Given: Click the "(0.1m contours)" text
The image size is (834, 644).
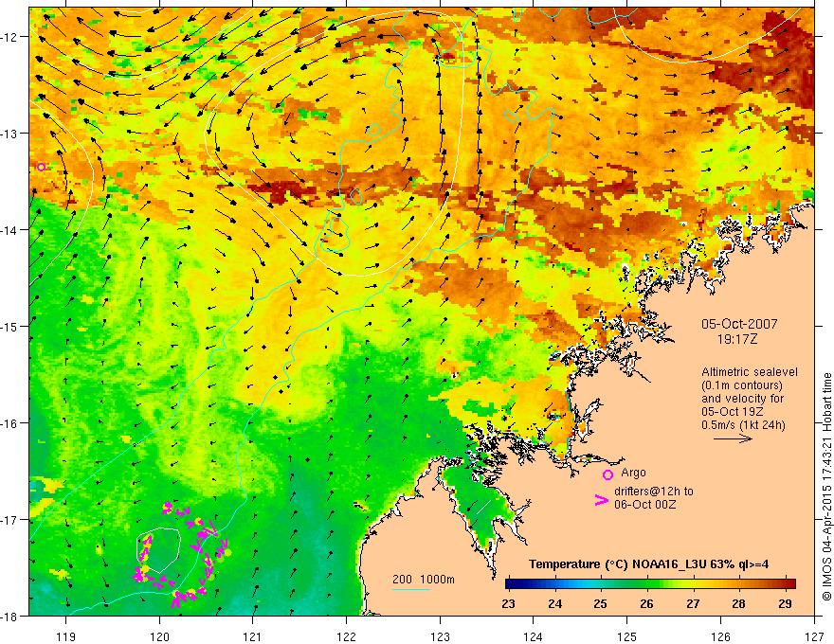Looking at the screenshot, I should point(742,385).
